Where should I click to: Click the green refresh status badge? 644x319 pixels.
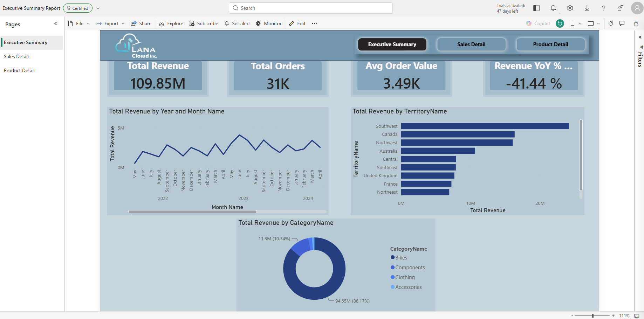point(560,23)
